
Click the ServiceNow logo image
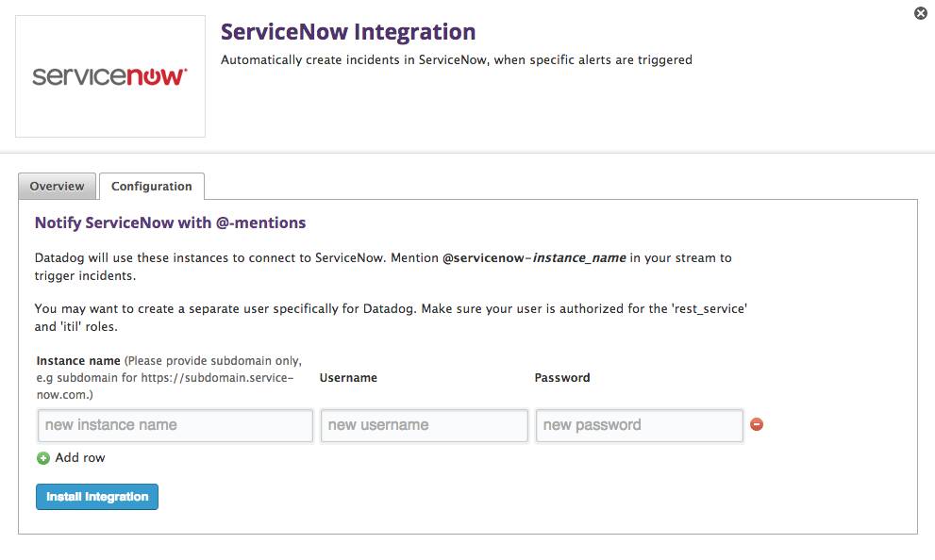pos(110,76)
